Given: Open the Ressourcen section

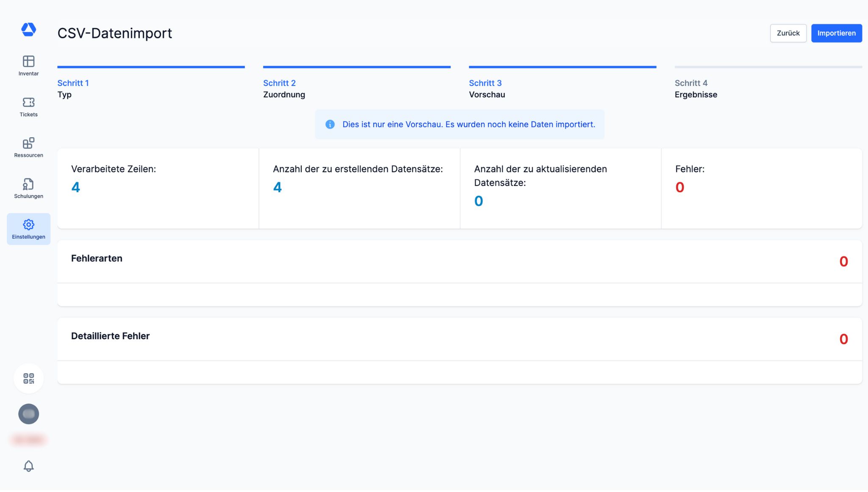Looking at the screenshot, I should 28,148.
